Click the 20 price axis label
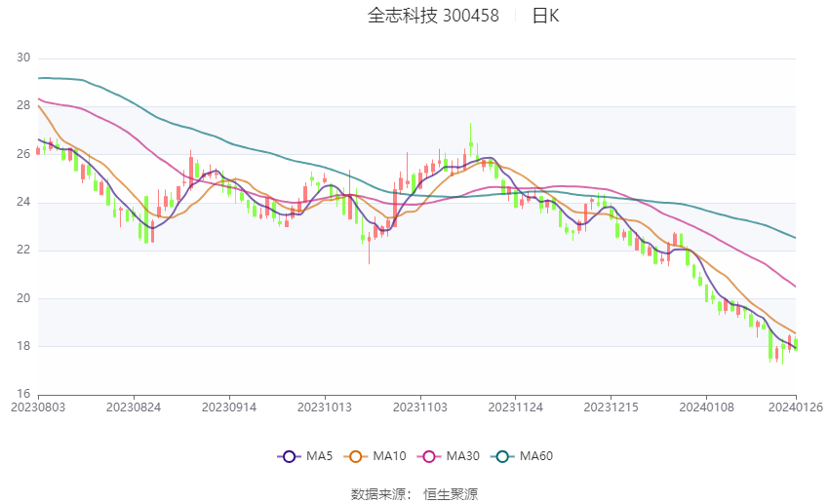This screenshot has height=504, width=829. [23, 298]
